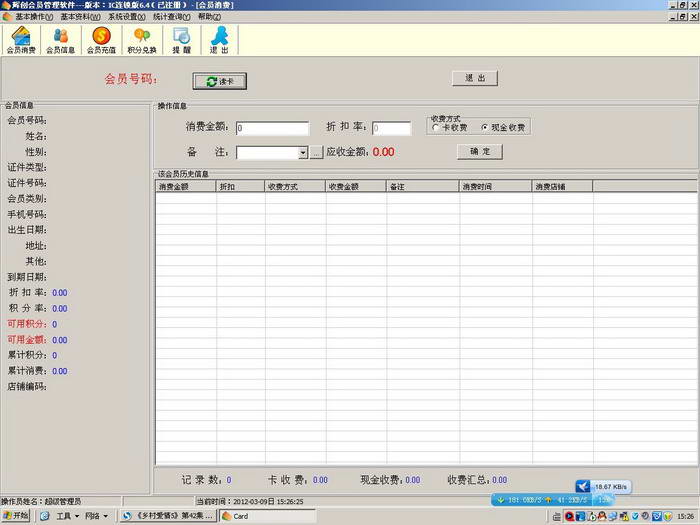Open the 会员充值 coin icon

[101, 40]
